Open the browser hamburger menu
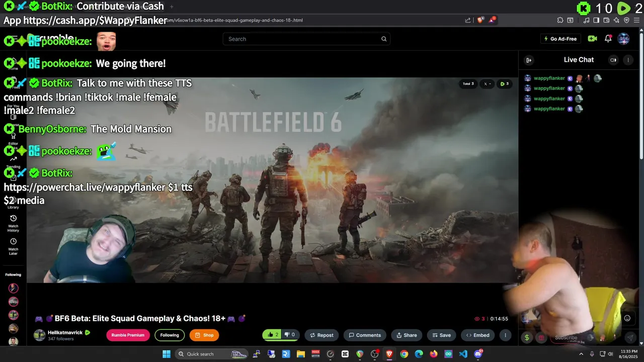This screenshot has width=644, height=362. pyautogui.click(x=637, y=20)
